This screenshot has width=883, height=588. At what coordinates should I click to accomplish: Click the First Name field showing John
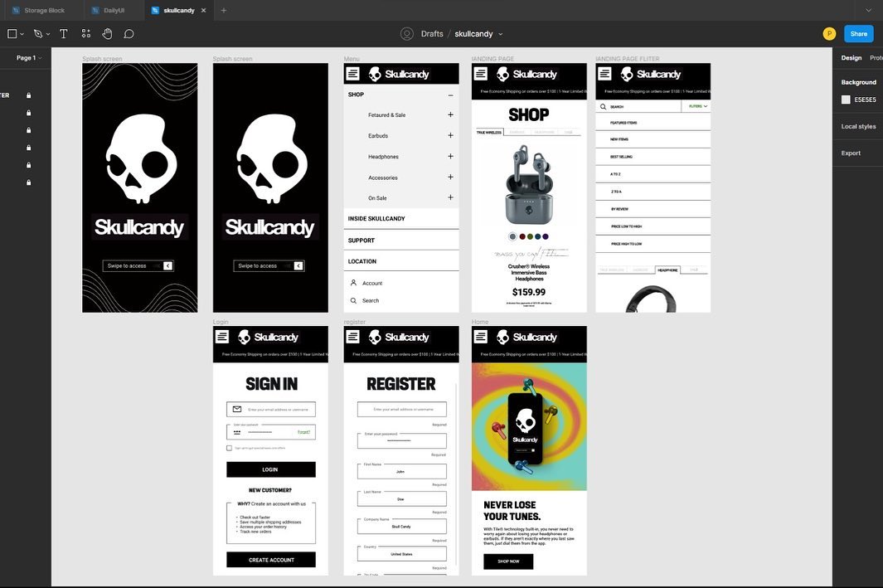[401, 471]
